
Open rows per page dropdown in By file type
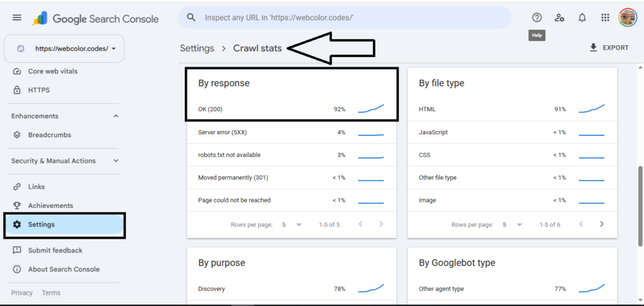(512, 225)
